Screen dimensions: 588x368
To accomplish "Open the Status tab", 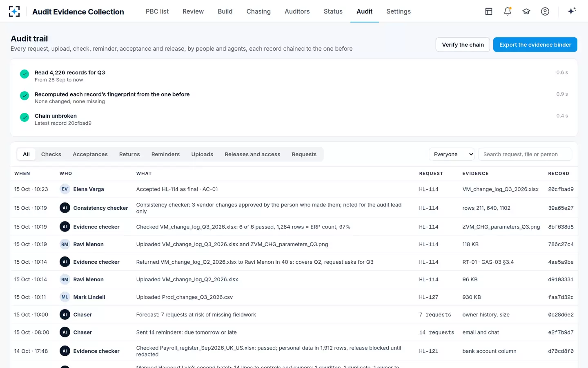I will [x=333, y=11].
